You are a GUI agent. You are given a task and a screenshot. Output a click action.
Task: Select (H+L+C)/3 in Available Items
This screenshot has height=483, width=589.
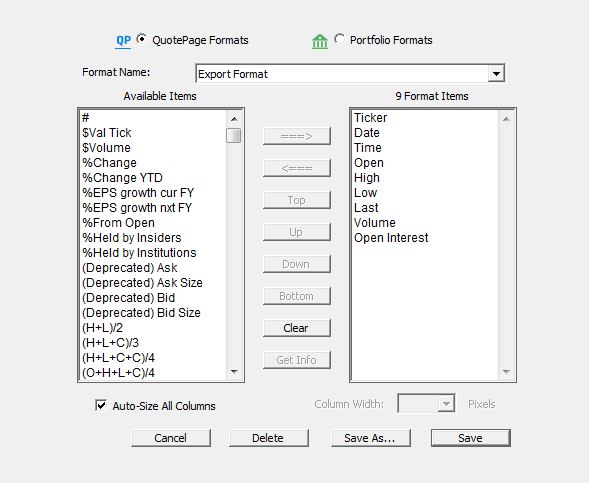(x=110, y=343)
